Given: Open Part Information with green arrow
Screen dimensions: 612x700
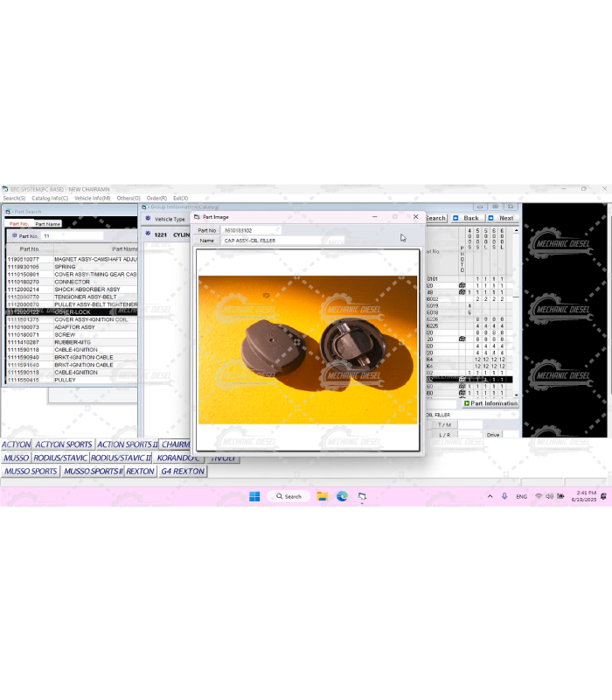Looking at the screenshot, I should point(490,403).
